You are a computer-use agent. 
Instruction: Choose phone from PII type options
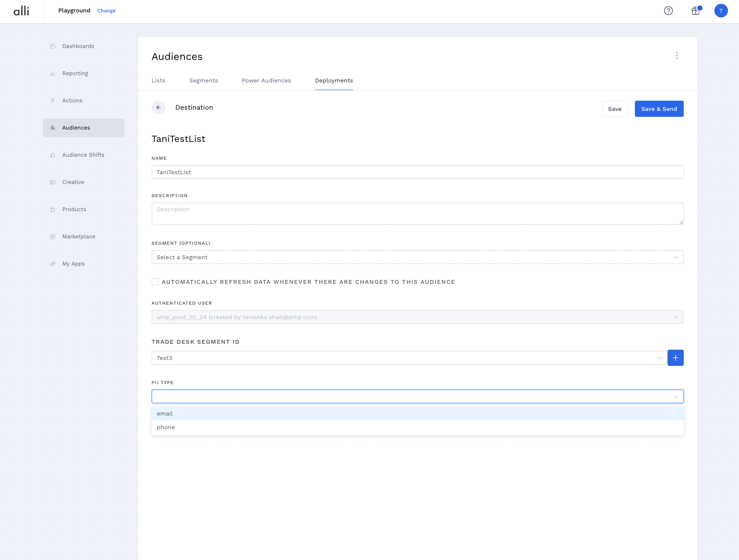166,427
